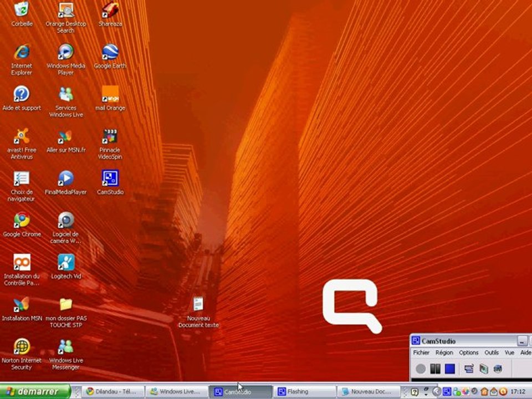
Task: Click the orange mail envelope tray icon
Action: pos(494,392)
